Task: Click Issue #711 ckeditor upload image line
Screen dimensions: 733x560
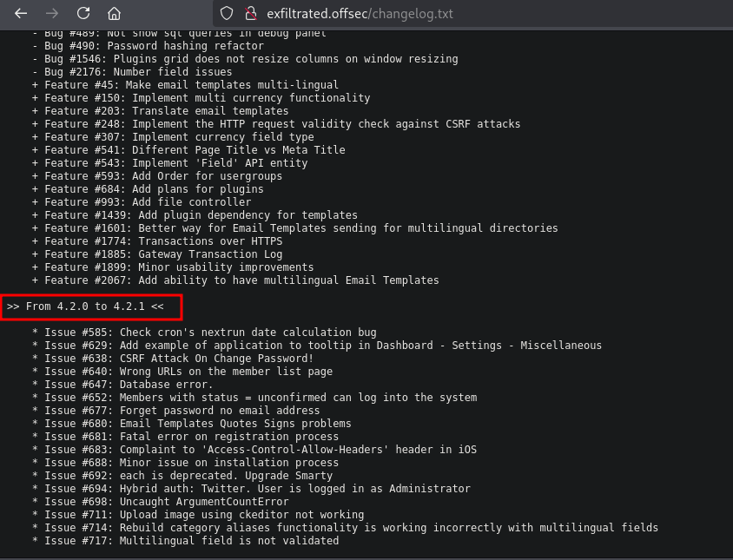Action: click(198, 515)
